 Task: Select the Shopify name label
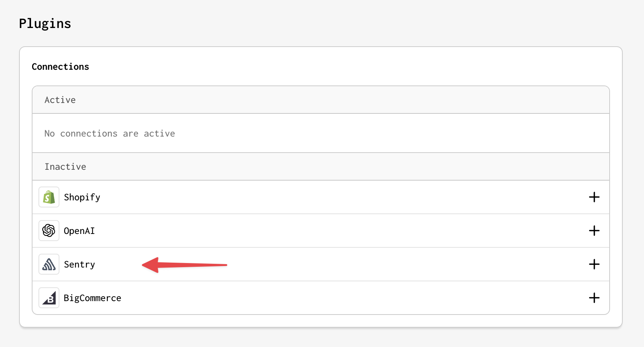coord(82,197)
